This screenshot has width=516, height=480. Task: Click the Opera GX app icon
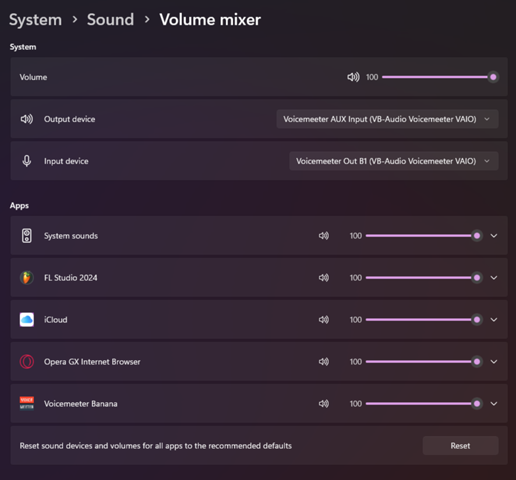(x=27, y=362)
